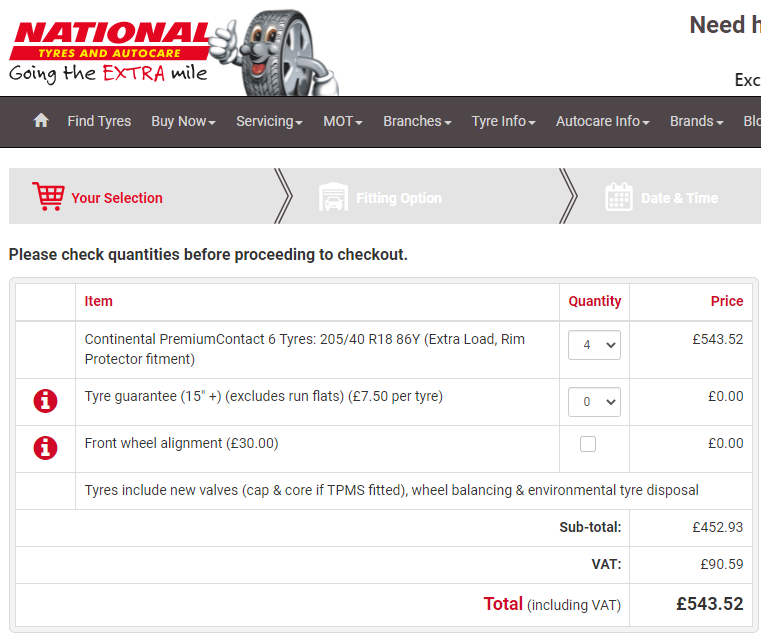Expand the Servicing menu

point(269,121)
